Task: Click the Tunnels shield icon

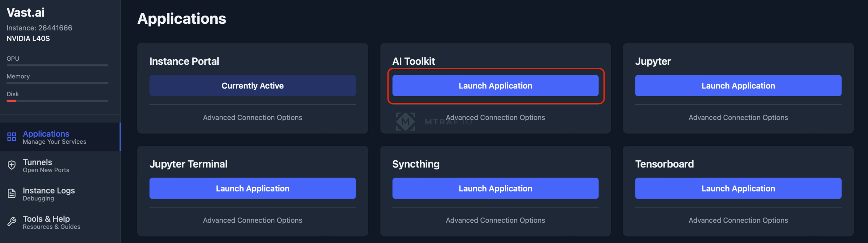Action: (12, 165)
